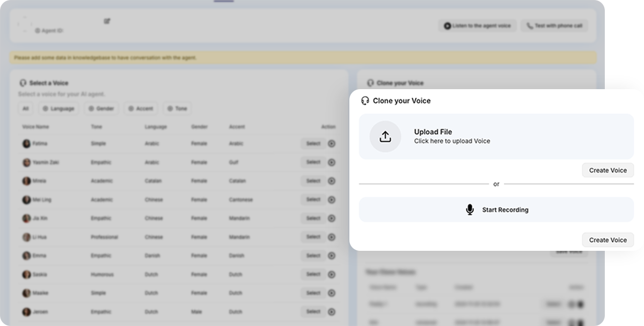Preview Emma's Danish voice with play icon
This screenshot has height=326, width=644.
(x=332, y=256)
